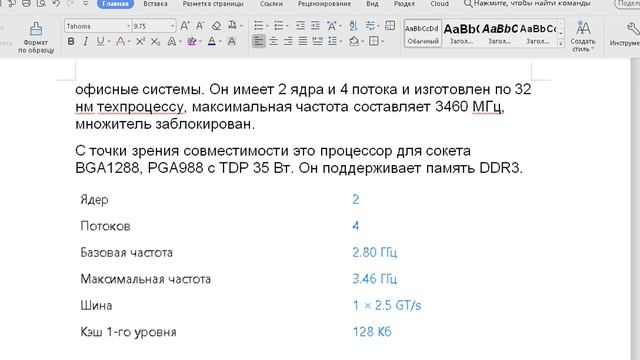Click the Asian layout A icon

pos(331,26)
